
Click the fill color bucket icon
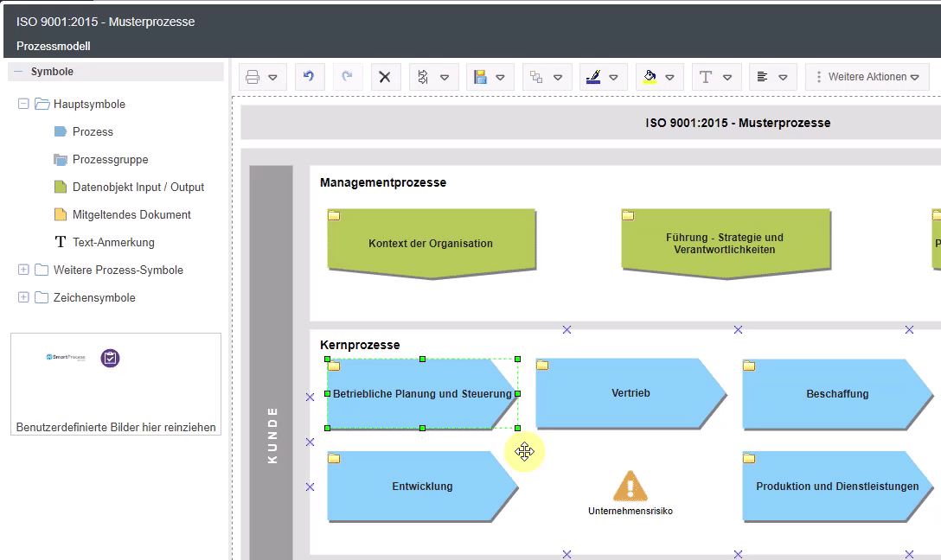pyautogui.click(x=650, y=77)
